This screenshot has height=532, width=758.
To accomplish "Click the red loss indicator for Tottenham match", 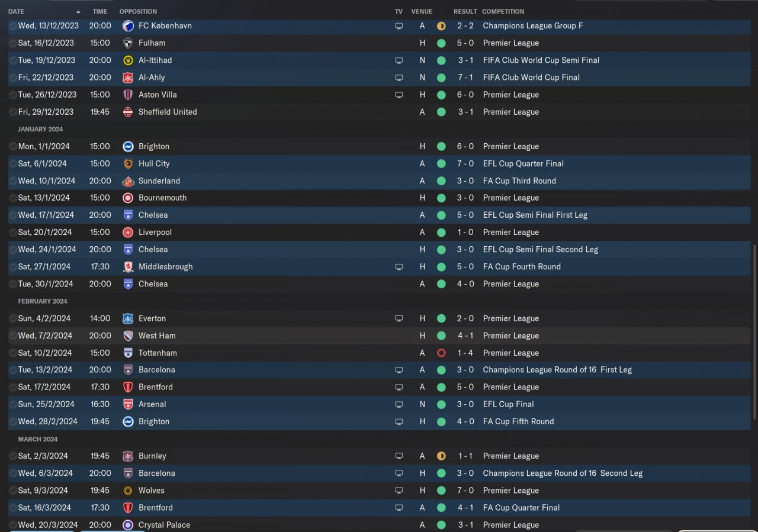I will coord(441,353).
